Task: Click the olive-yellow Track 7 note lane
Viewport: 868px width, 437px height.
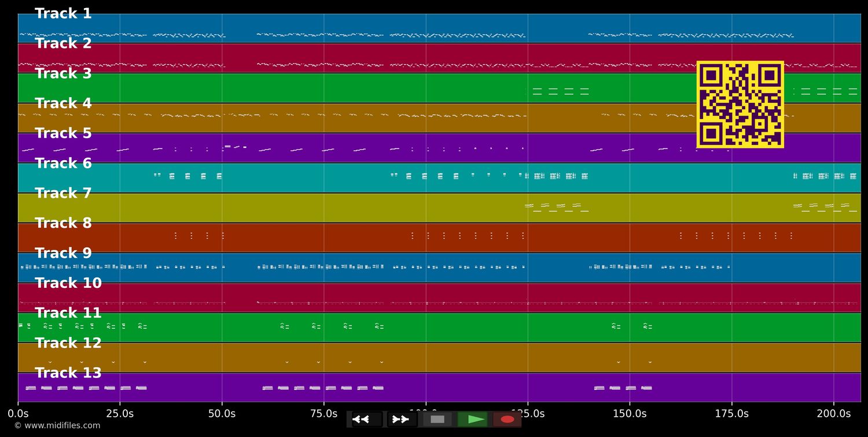Action: 439,208
